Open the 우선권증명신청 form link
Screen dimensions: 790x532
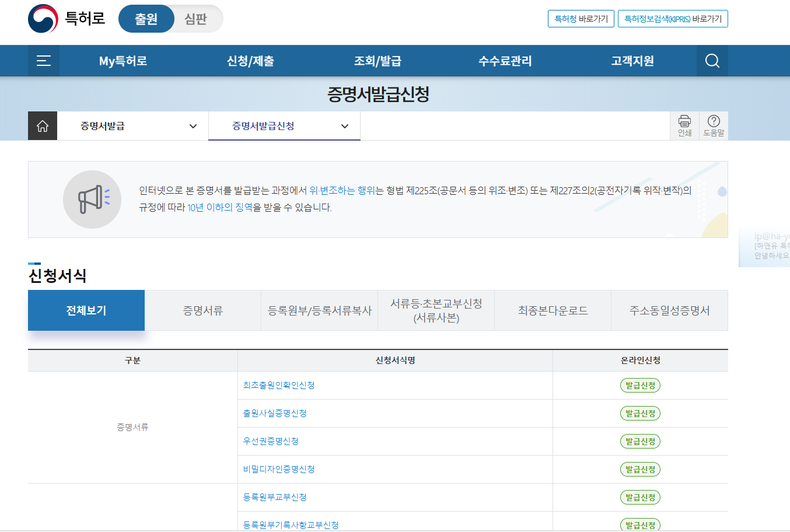pos(271,441)
